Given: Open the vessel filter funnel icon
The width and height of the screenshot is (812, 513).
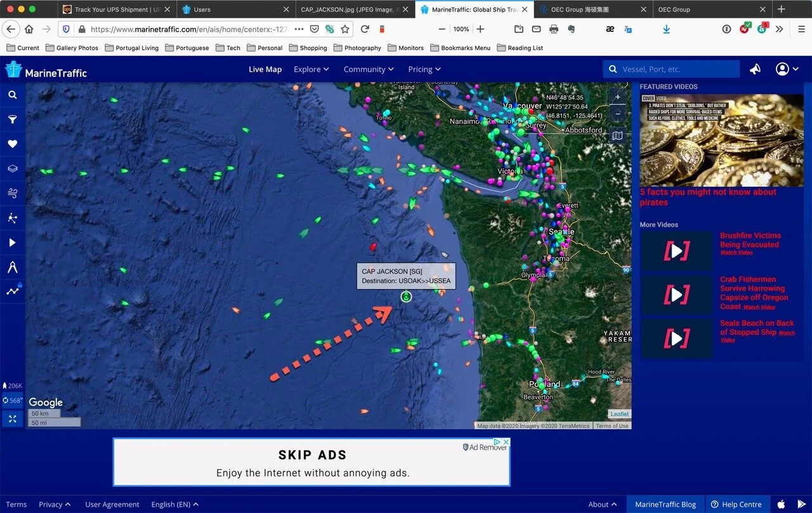Looking at the screenshot, I should click(12, 119).
